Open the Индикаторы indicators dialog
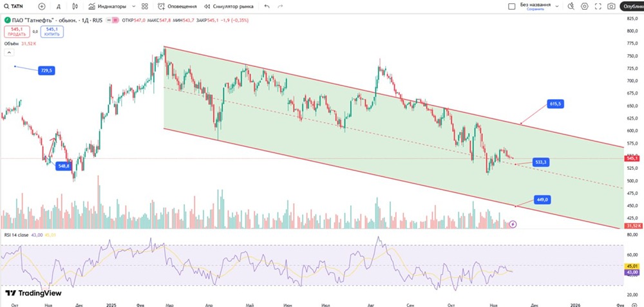 tap(107, 6)
